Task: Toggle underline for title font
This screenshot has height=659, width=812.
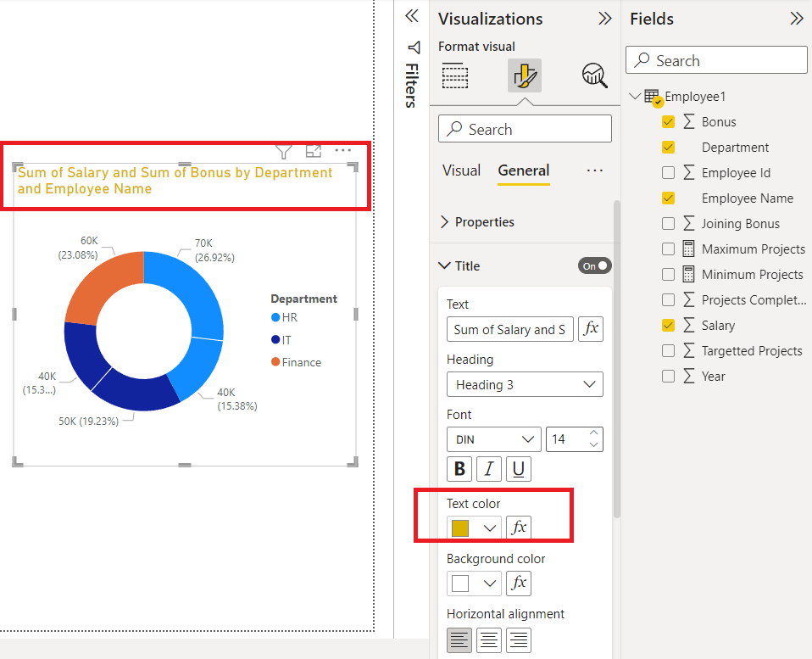Action: [x=519, y=469]
